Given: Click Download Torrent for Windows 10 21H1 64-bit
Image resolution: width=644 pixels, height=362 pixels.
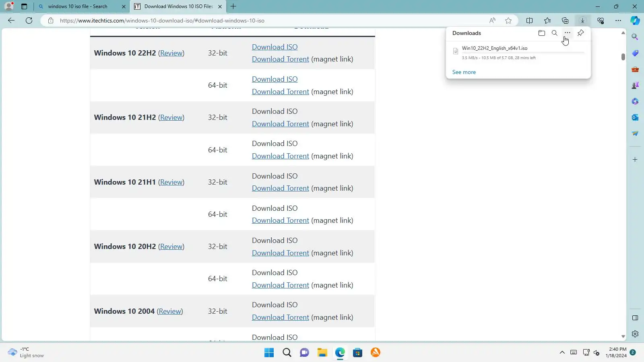Looking at the screenshot, I should tap(281, 220).
